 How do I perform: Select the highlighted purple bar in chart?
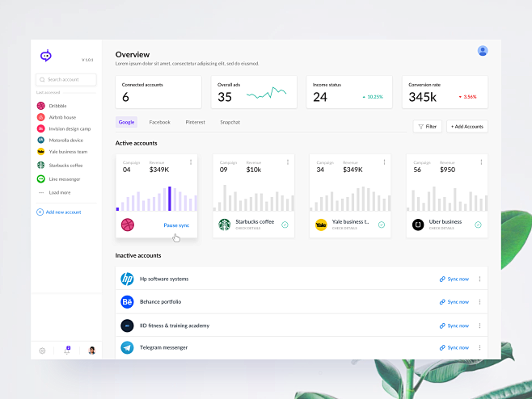(x=170, y=199)
